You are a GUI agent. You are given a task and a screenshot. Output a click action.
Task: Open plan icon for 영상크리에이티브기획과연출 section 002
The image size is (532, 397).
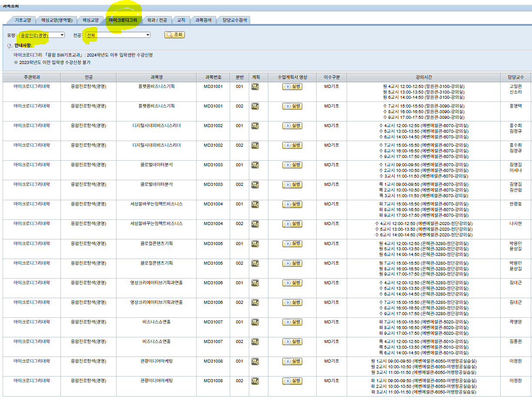point(255,303)
